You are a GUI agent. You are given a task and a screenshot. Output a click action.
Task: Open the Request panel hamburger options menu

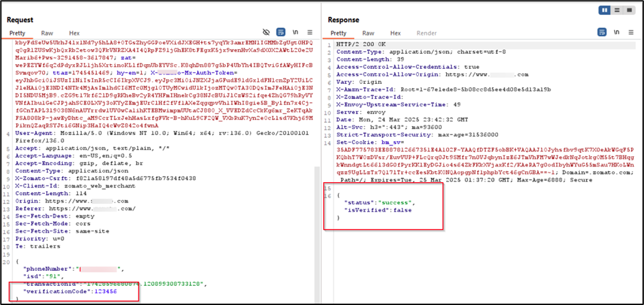(309, 32)
